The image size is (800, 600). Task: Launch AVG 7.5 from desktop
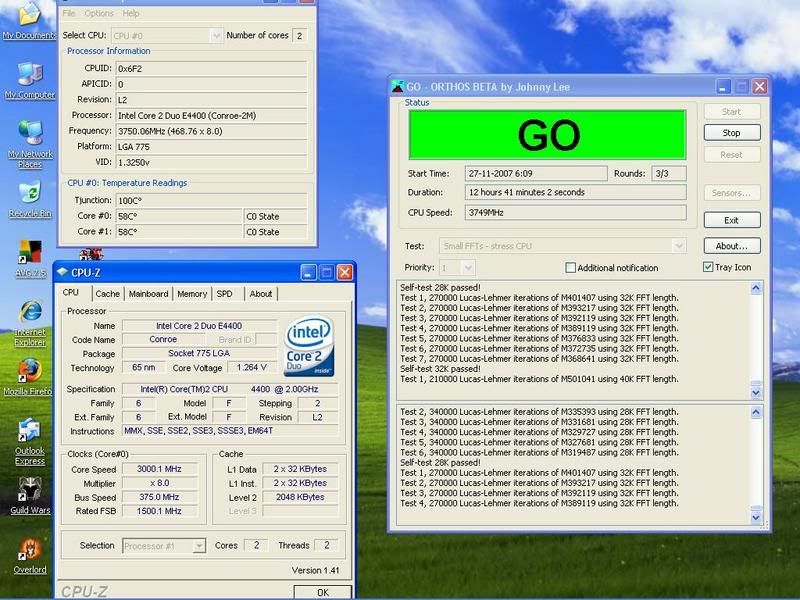click(x=30, y=258)
